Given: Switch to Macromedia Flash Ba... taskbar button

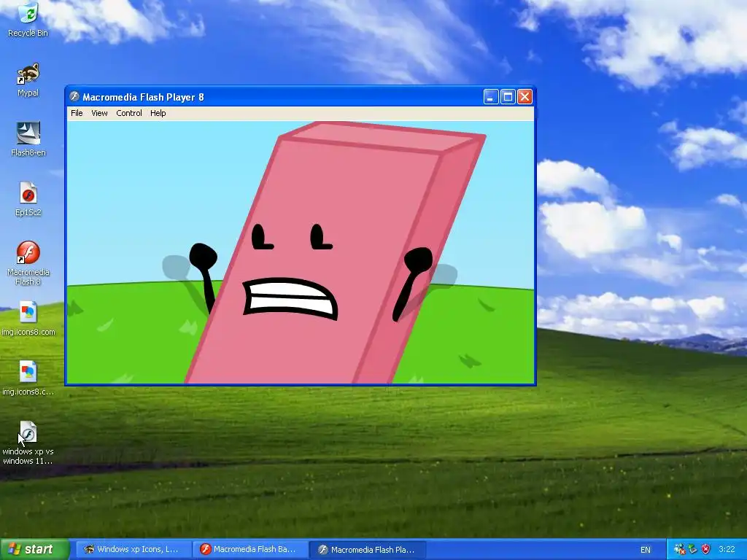Looking at the screenshot, I should [x=251, y=550].
